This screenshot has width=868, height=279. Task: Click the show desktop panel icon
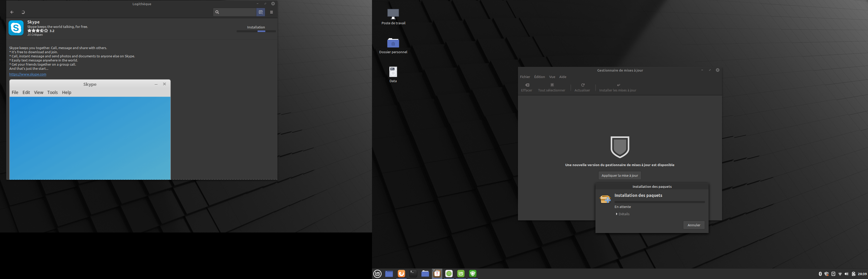point(389,274)
